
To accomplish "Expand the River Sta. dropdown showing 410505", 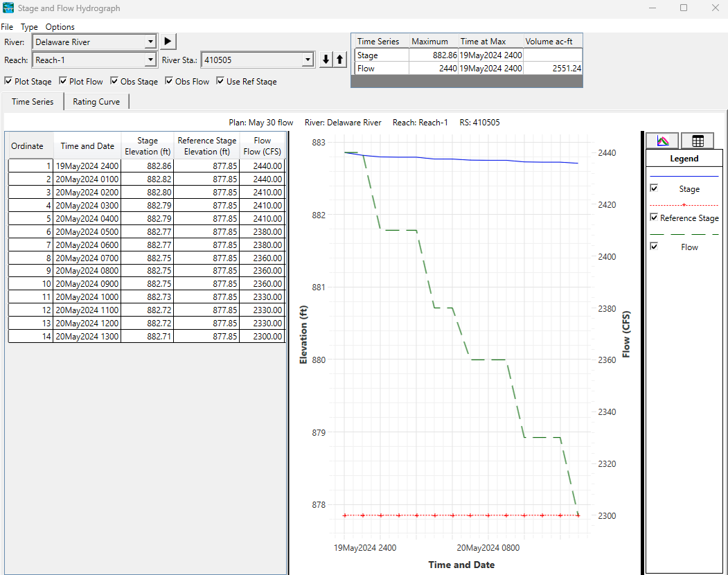I will tap(308, 60).
